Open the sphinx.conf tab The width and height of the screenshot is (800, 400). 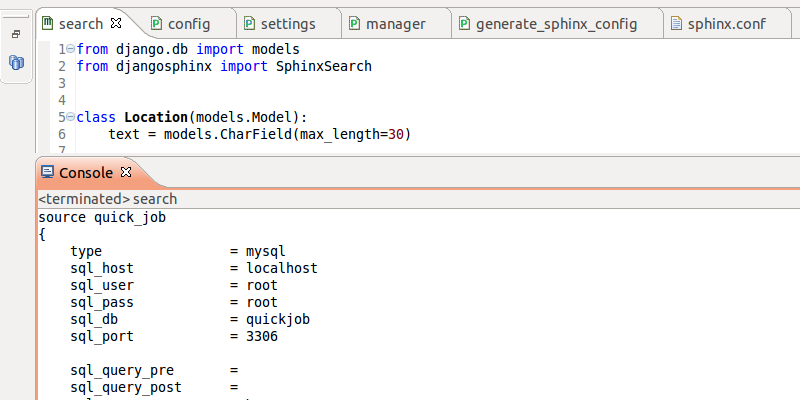click(x=726, y=23)
